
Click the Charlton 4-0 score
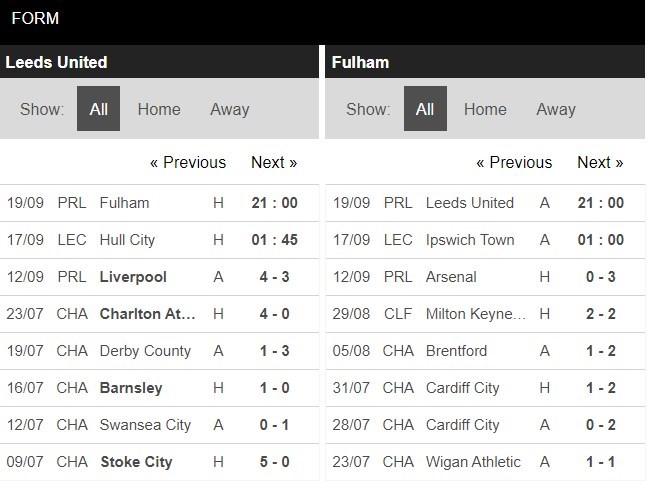[x=274, y=314]
